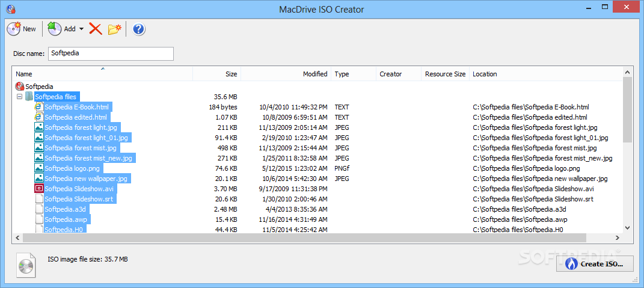Select Softpedia edited.html file name

[x=76, y=117]
